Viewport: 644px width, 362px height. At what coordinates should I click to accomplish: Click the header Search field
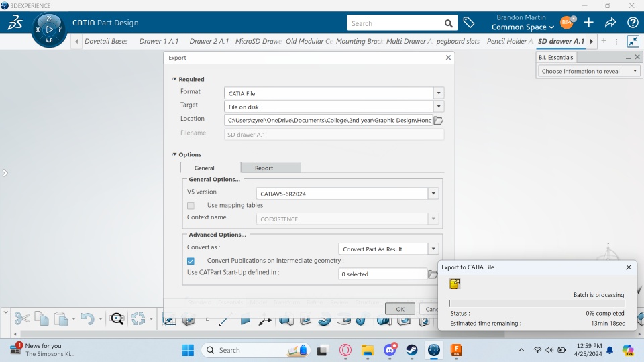tap(394, 23)
